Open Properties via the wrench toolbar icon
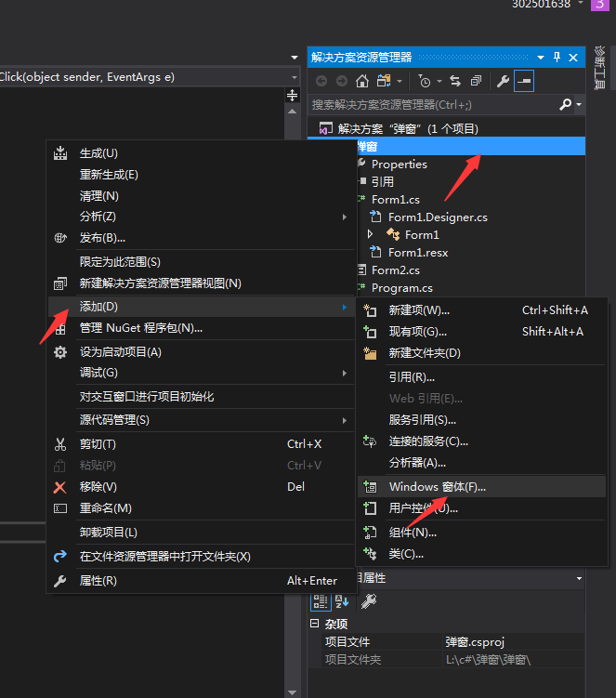This screenshot has width=616, height=698. (504, 81)
